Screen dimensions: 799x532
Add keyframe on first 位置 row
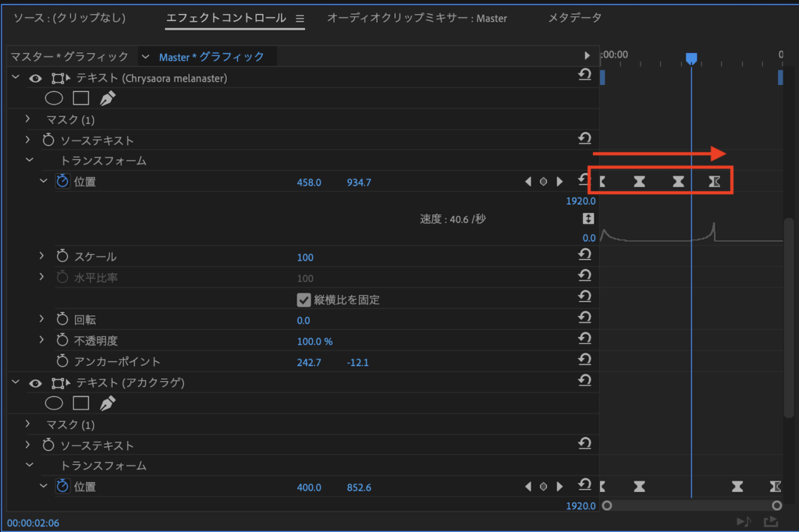click(x=543, y=182)
